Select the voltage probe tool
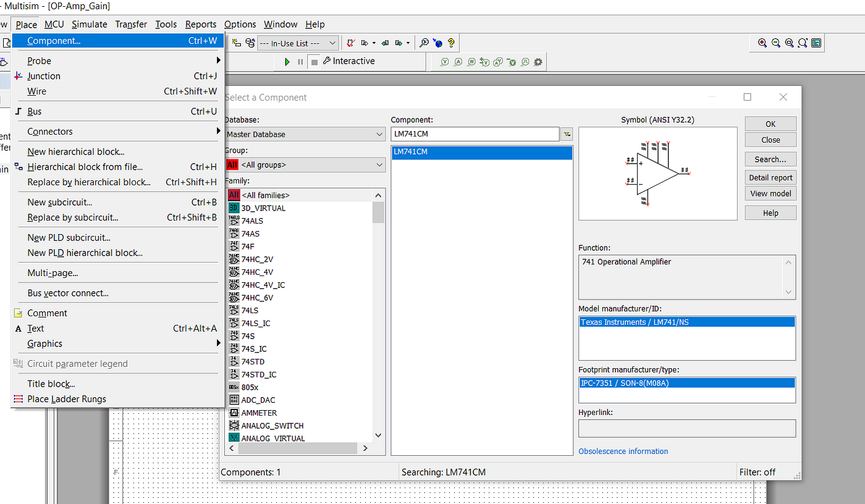Screen dimensions: 865x504 (445, 61)
